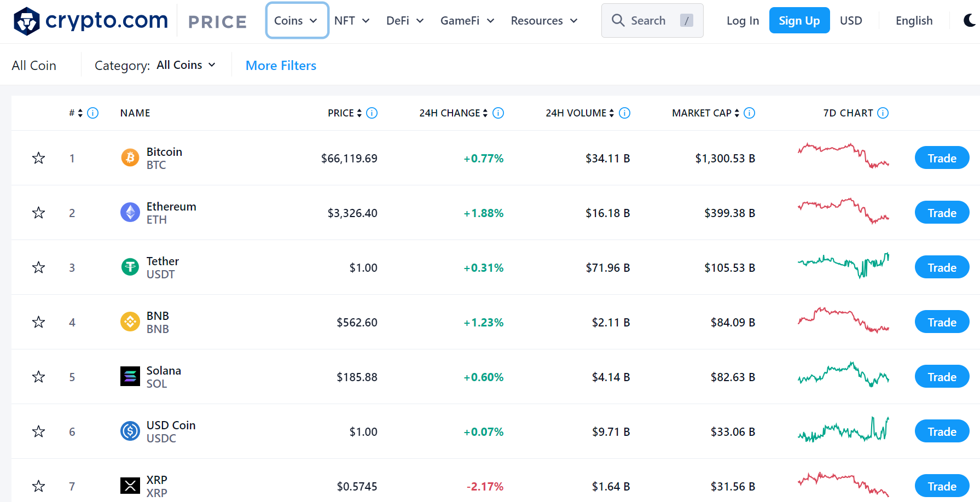Viewport: 980px width, 502px height.
Task: Favorite Tether with the star icon
Action: (38, 267)
